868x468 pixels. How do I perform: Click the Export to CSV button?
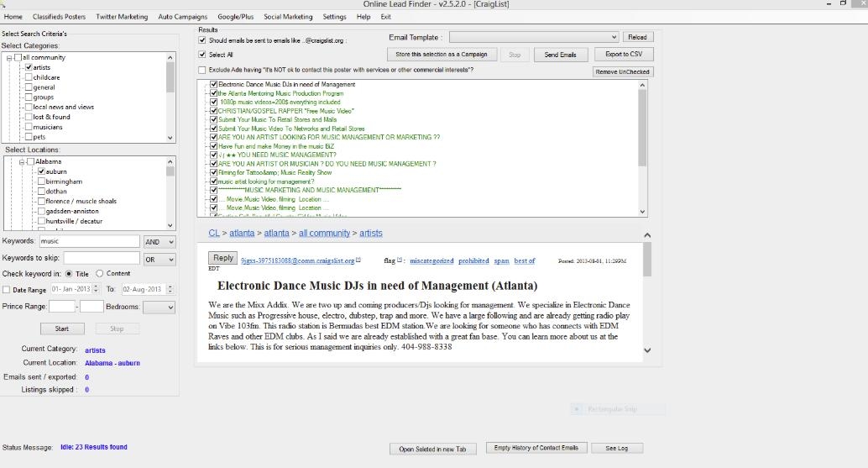click(x=623, y=55)
